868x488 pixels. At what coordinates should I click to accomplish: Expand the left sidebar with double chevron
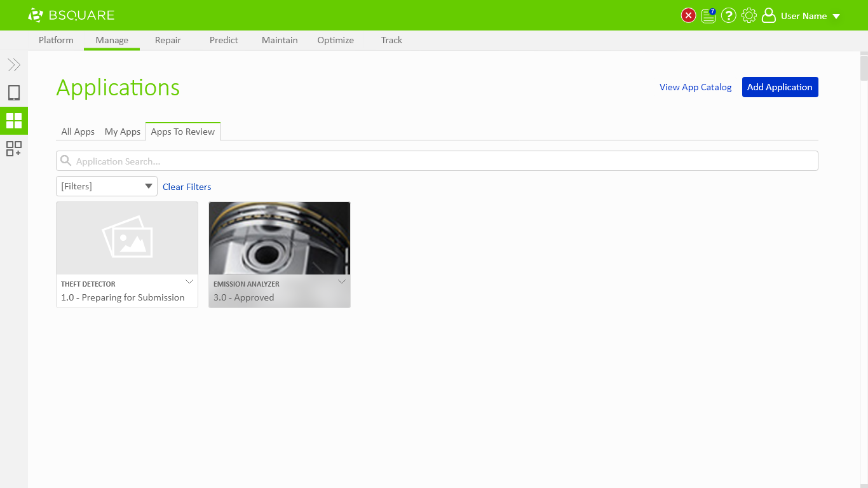coord(14,65)
